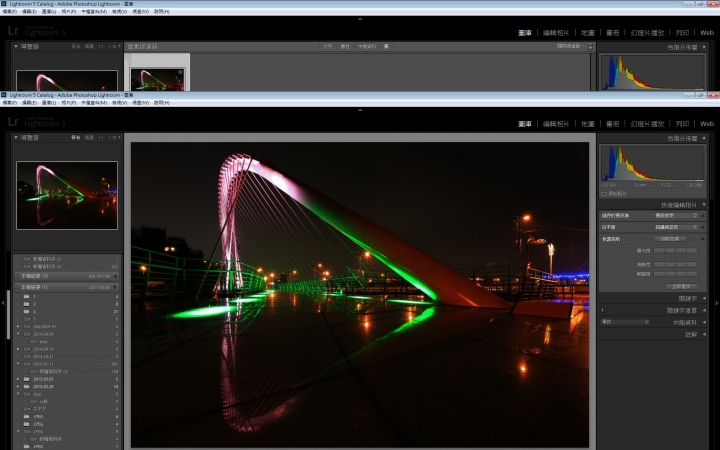Set navigator zoom to 1:1 in front window
Image resolution: width=720 pixels, height=450 pixels.
click(x=101, y=137)
